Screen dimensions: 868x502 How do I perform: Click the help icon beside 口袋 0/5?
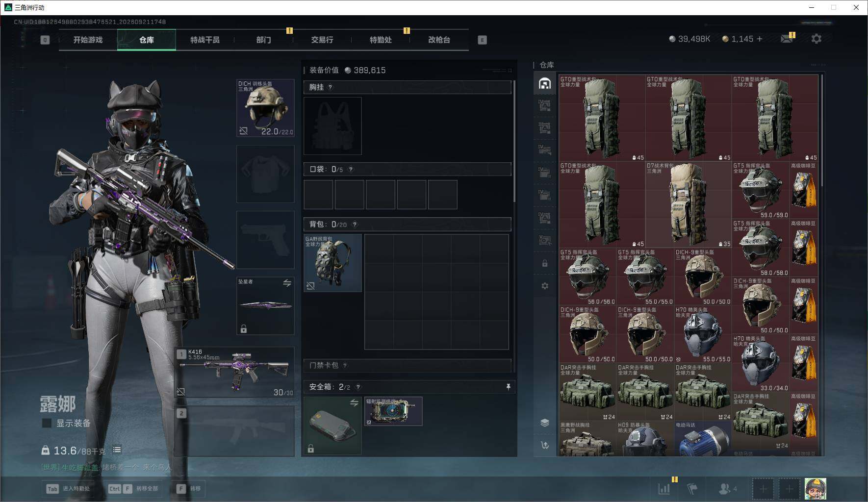coord(351,169)
